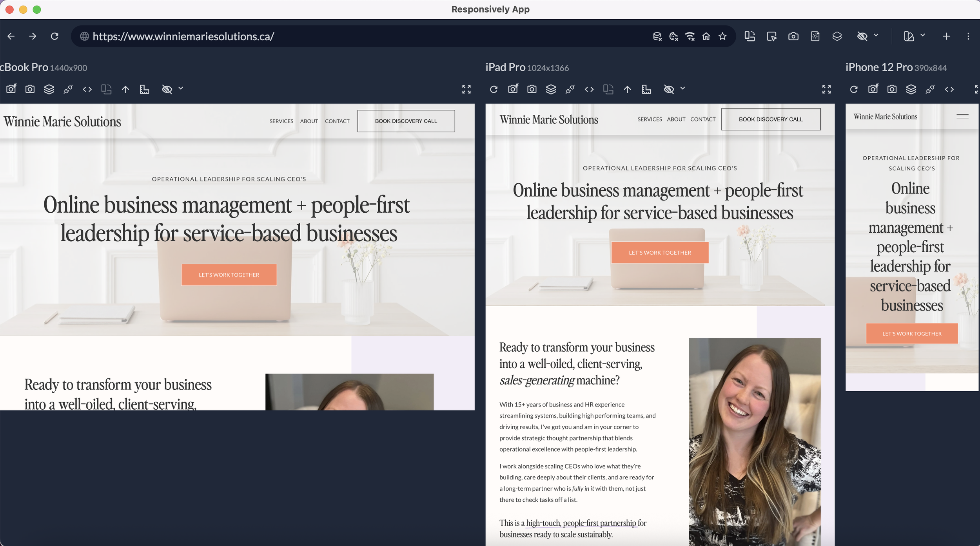Open the three-dot options menu
980x546 pixels.
pyautogui.click(x=968, y=36)
